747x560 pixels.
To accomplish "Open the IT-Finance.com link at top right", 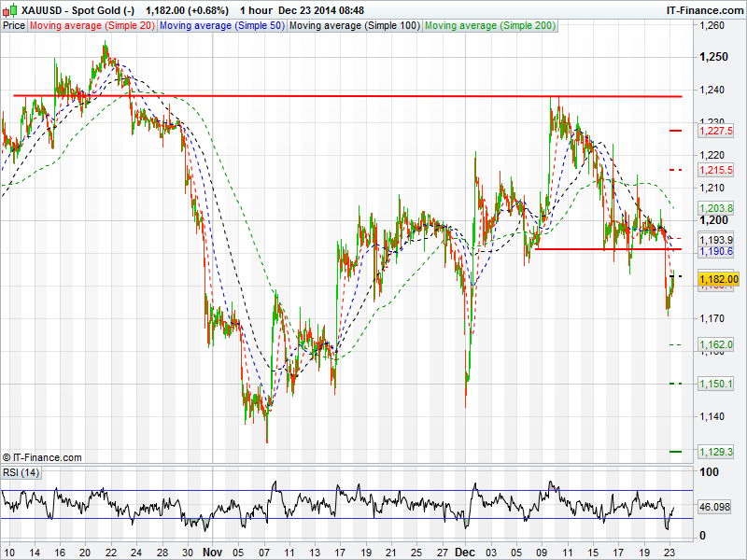I will click(x=703, y=9).
